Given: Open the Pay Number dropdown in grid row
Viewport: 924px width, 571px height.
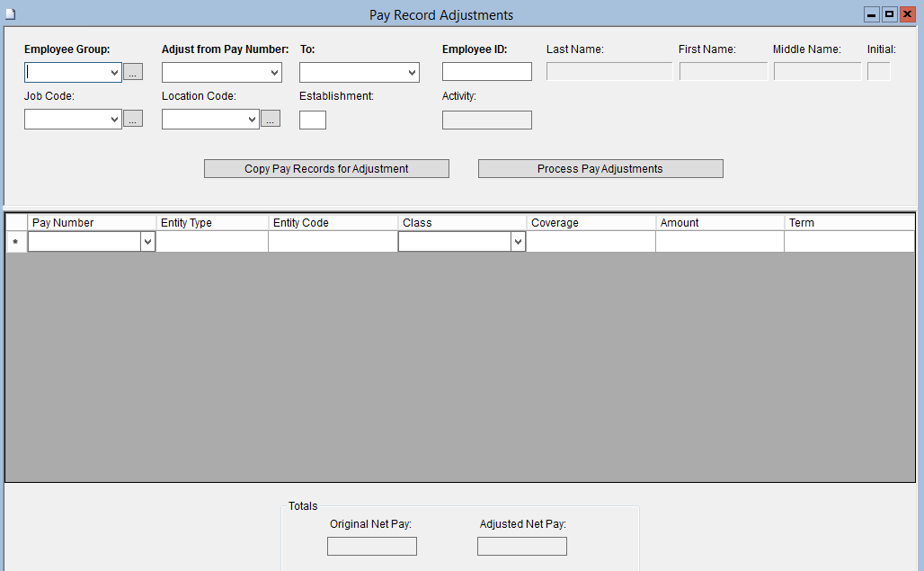Looking at the screenshot, I should (x=147, y=242).
